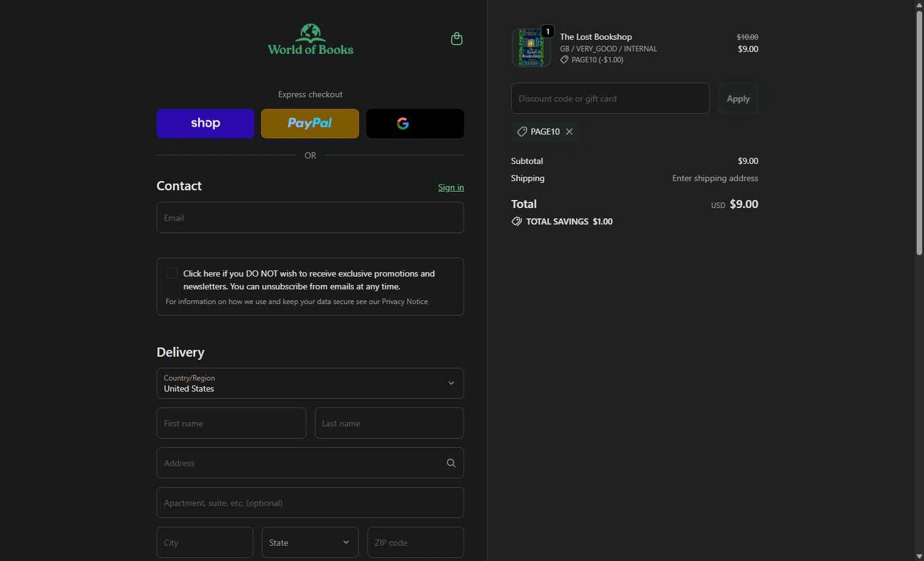This screenshot has width=924, height=561.
Task: Click the page vertical scrollbar
Action: 919,133
